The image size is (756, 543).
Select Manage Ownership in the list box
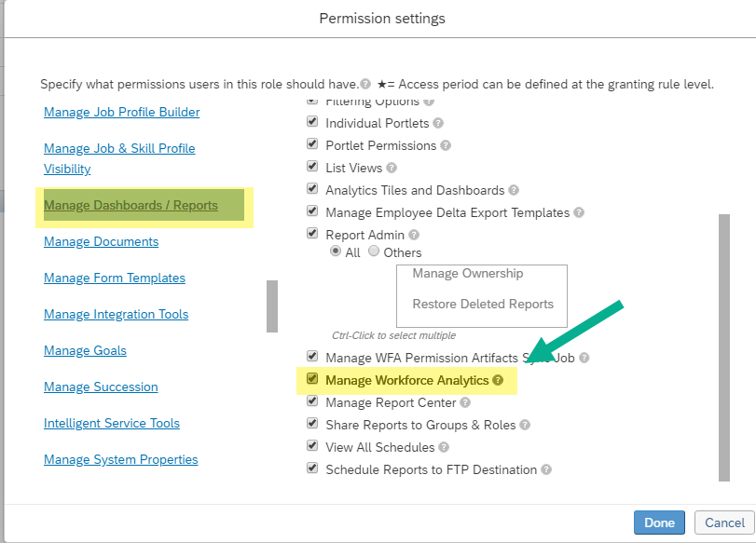(x=468, y=273)
